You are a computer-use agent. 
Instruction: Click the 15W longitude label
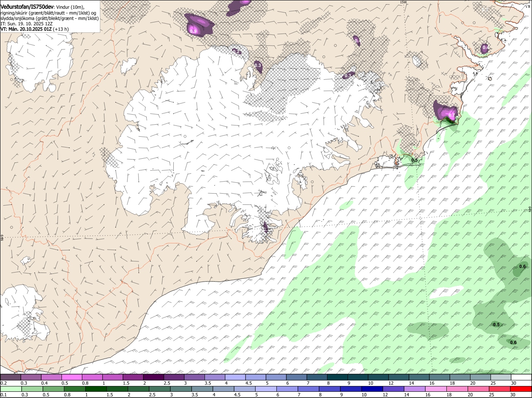point(402,2)
